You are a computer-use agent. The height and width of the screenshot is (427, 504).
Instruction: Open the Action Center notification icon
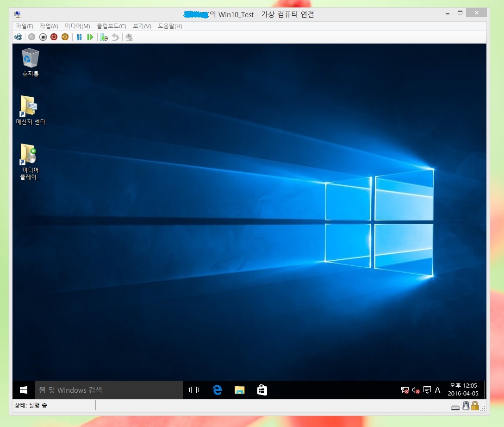427,390
